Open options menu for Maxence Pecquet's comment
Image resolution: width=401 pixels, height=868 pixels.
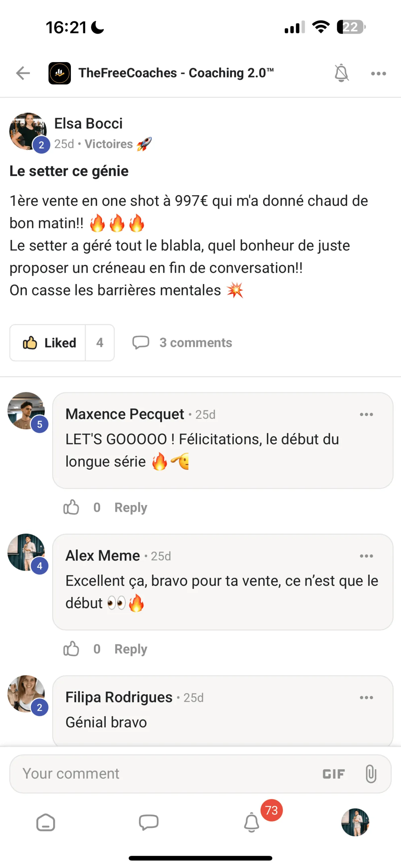pos(366,414)
